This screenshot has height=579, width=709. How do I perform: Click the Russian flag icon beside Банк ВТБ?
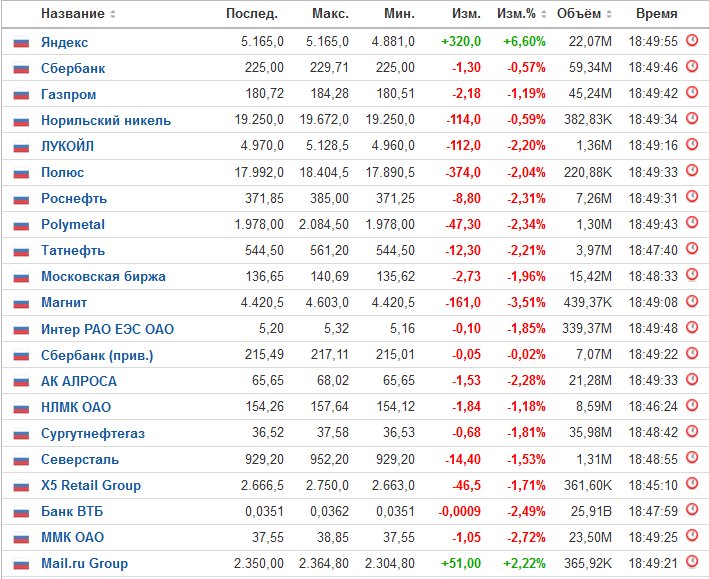(x=21, y=512)
